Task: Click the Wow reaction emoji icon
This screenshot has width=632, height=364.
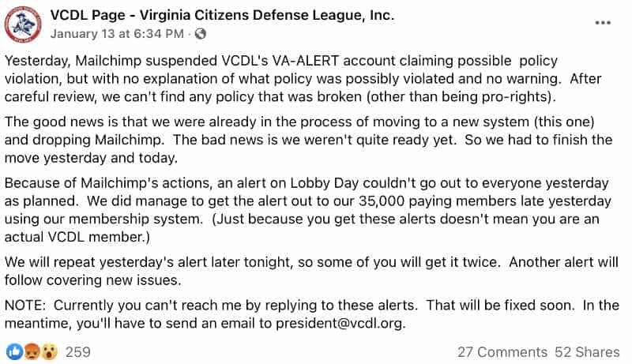Action: pyautogui.click(x=49, y=352)
